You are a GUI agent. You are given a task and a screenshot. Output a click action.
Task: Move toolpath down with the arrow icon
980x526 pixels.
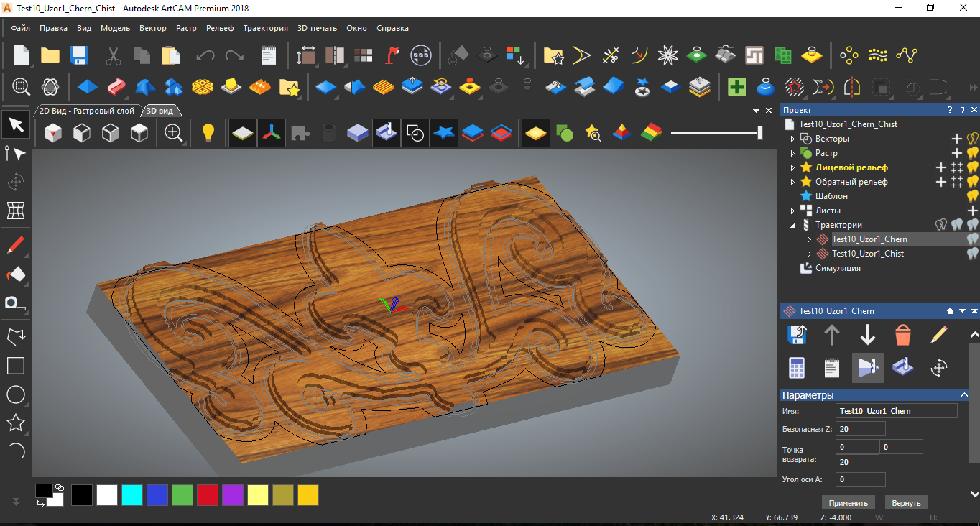(x=867, y=335)
